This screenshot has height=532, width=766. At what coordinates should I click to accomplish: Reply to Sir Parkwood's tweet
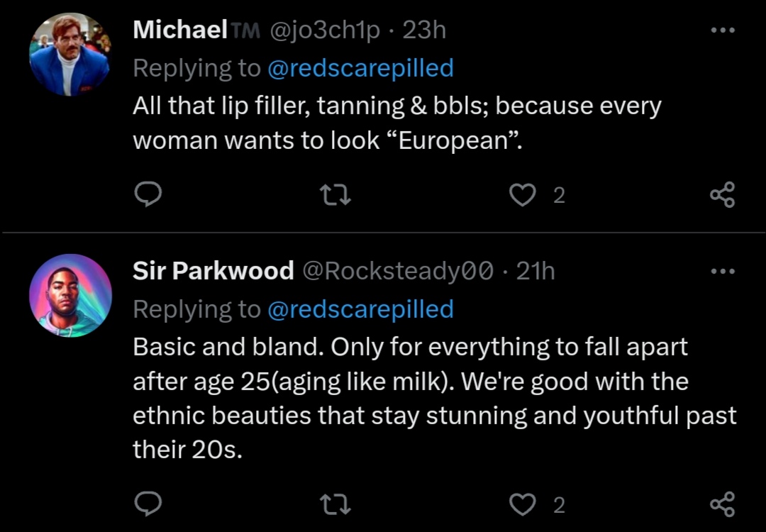click(x=149, y=504)
